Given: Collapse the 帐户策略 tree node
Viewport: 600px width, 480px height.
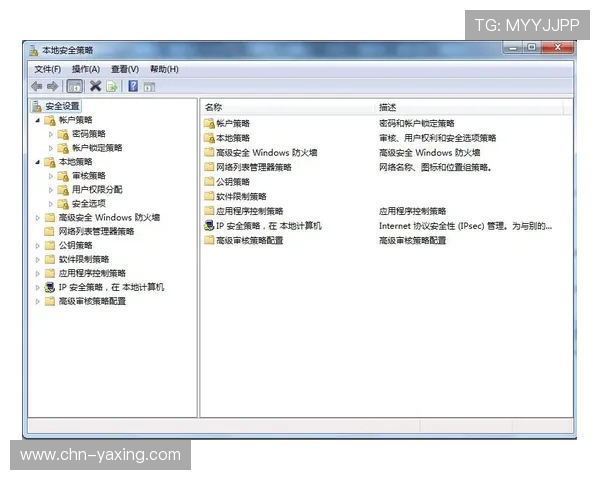Looking at the screenshot, I should point(38,121).
